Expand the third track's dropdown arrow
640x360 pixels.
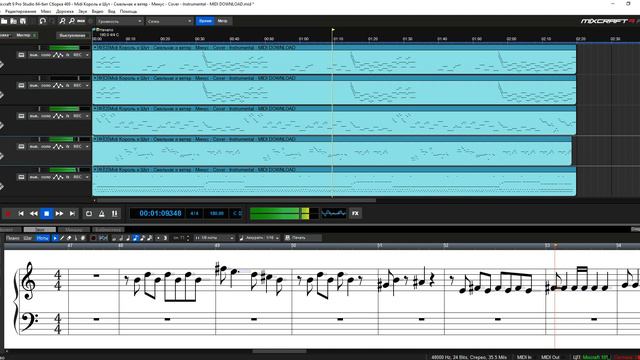click(x=87, y=116)
